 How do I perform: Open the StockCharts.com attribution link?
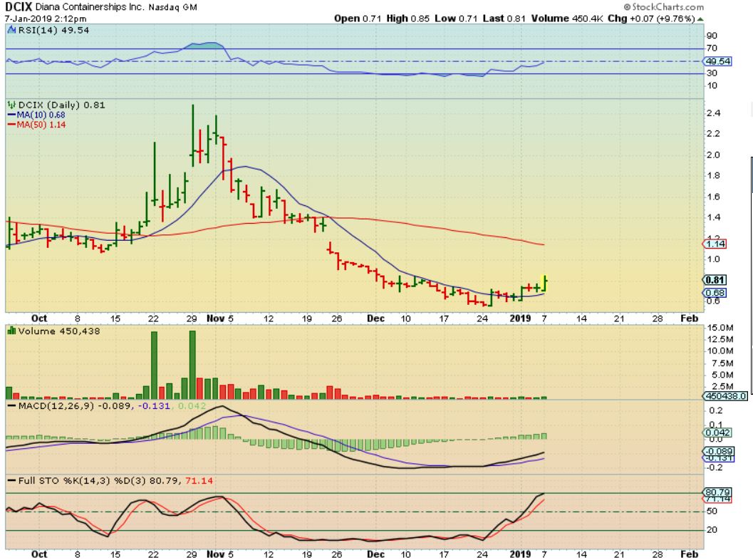point(664,6)
